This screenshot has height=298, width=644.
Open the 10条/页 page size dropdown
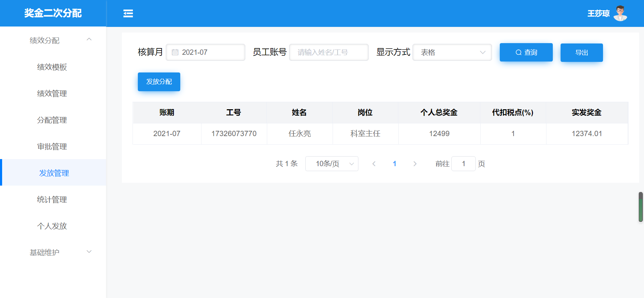332,164
